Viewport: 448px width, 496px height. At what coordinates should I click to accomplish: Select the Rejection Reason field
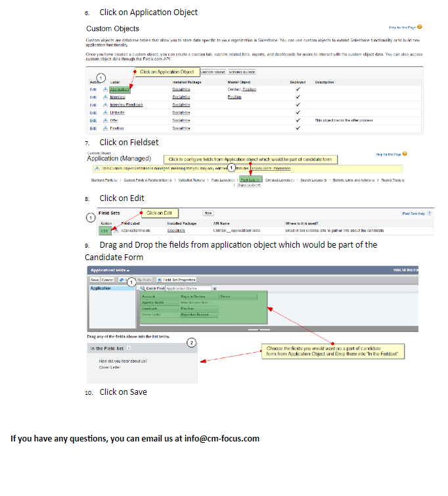(199, 315)
